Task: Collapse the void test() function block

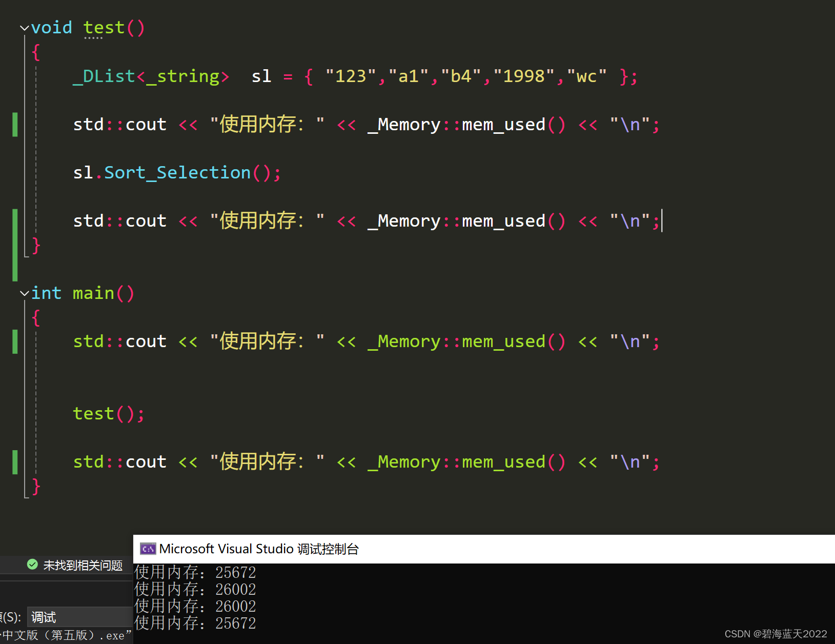Action: coord(24,28)
